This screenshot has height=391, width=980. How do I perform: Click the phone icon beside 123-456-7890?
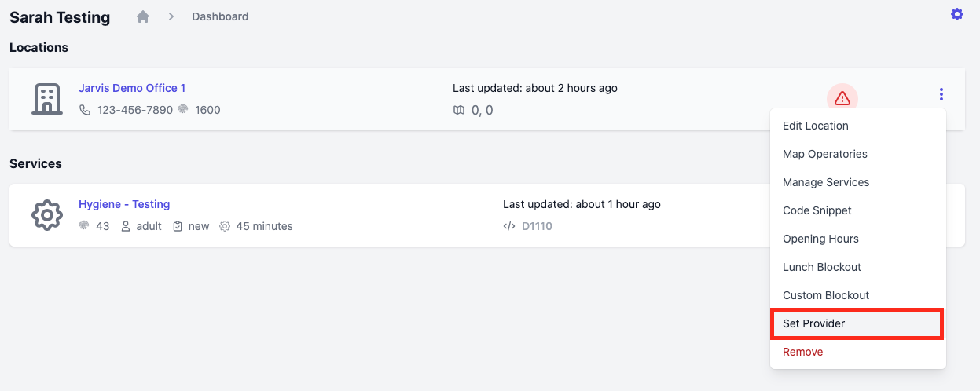pyautogui.click(x=85, y=110)
